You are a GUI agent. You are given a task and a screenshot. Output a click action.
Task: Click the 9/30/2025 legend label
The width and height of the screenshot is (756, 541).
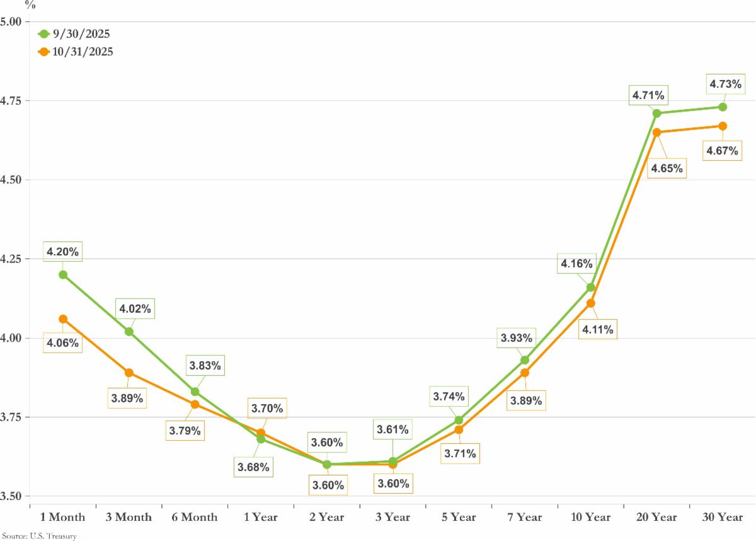coord(81,34)
